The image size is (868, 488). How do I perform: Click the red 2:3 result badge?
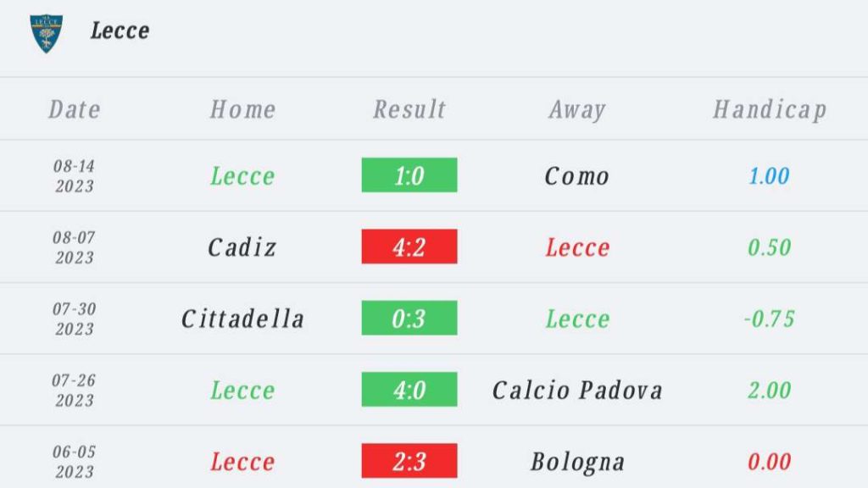(409, 461)
